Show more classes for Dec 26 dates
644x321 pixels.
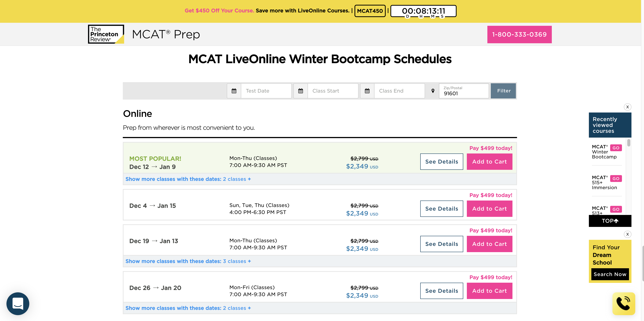tap(188, 308)
